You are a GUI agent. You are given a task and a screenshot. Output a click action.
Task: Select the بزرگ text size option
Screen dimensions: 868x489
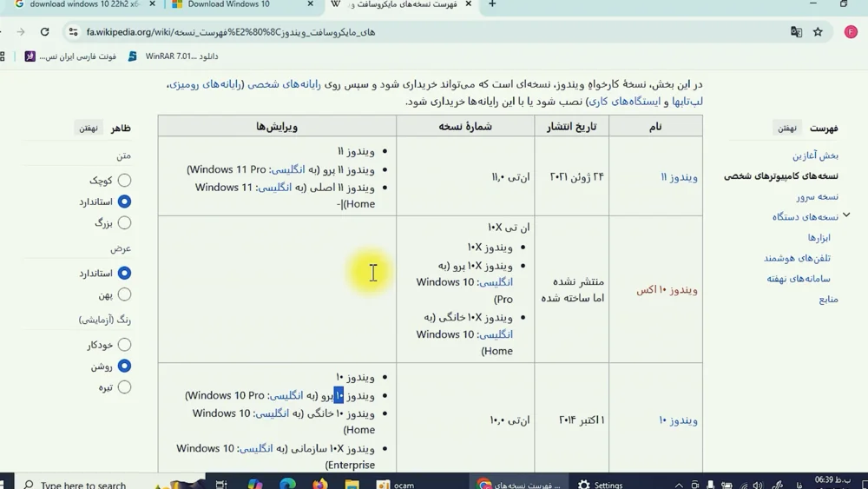point(124,222)
